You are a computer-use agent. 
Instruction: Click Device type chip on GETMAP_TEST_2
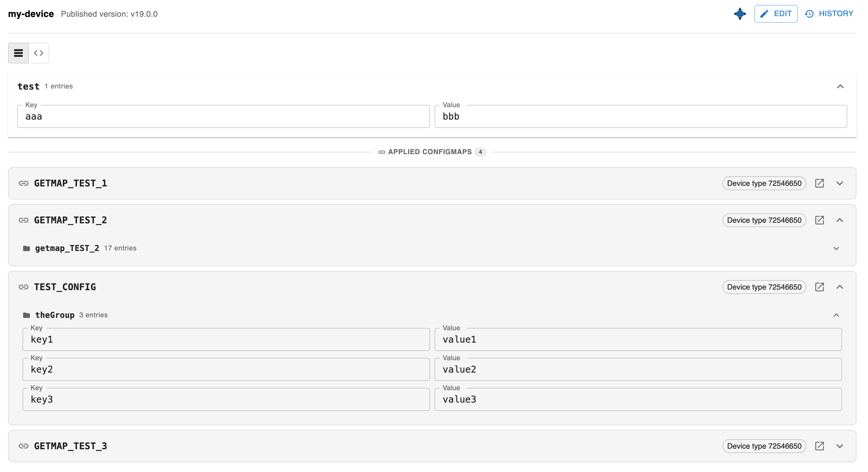point(764,220)
